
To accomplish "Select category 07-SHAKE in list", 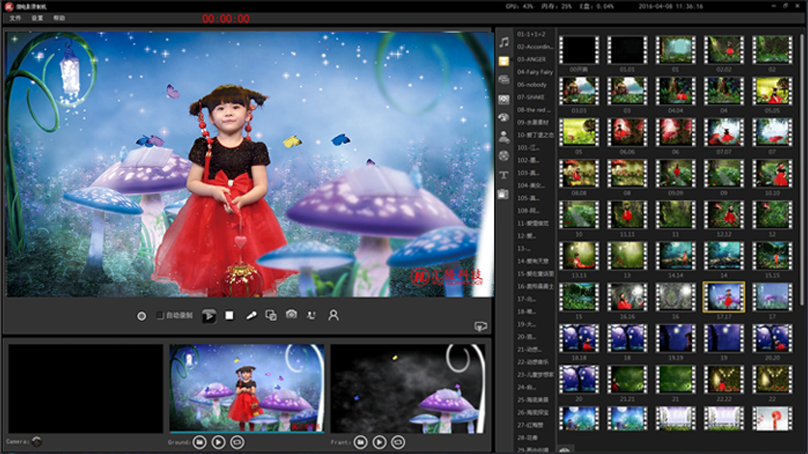I will coord(531,97).
